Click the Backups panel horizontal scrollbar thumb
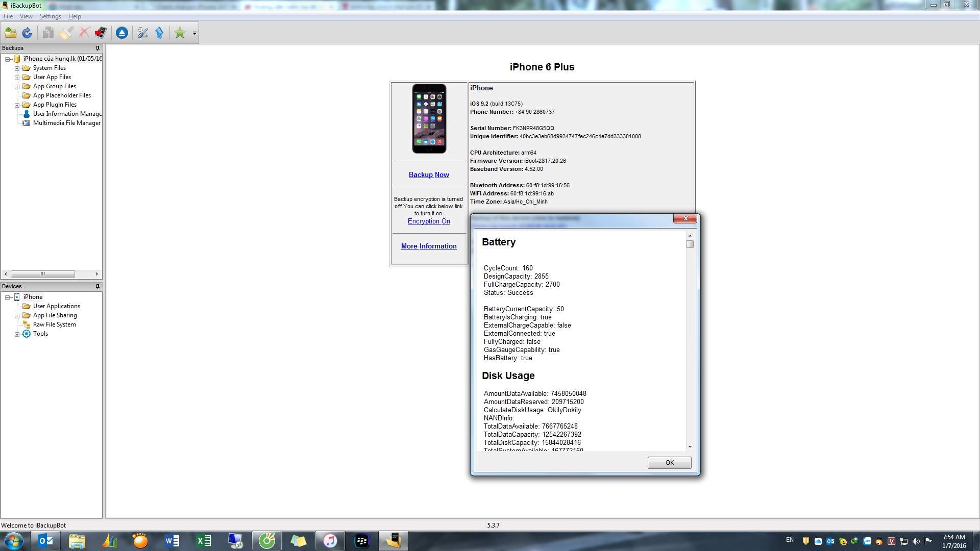Image resolution: width=980 pixels, height=551 pixels. pos(43,274)
